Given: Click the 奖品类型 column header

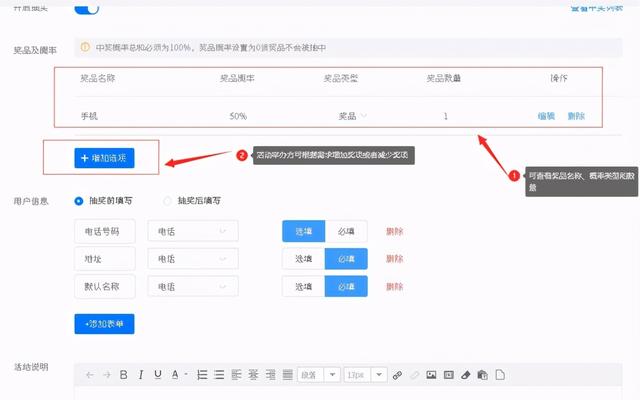Looking at the screenshot, I should [x=341, y=78].
